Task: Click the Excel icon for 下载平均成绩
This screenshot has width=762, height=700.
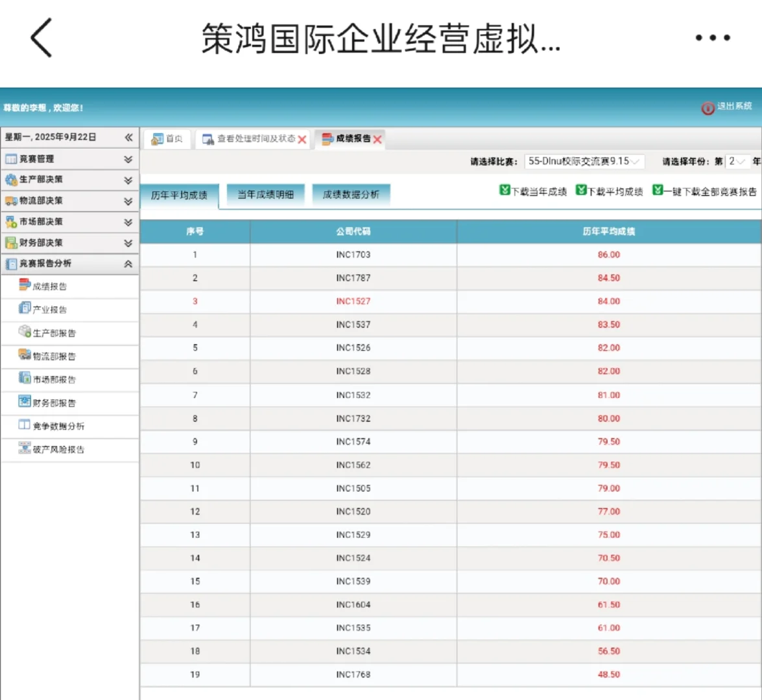Action: 580,191
